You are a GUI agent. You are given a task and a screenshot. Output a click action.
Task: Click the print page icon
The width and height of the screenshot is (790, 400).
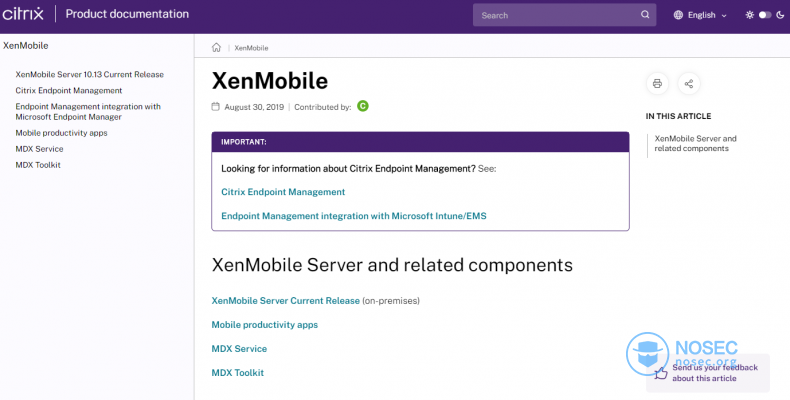coord(657,84)
